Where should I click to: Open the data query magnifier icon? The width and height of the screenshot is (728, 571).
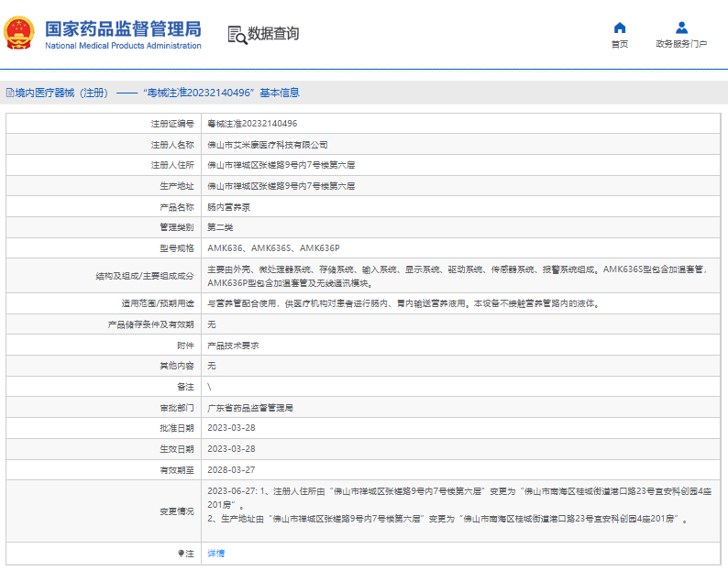[x=237, y=35]
